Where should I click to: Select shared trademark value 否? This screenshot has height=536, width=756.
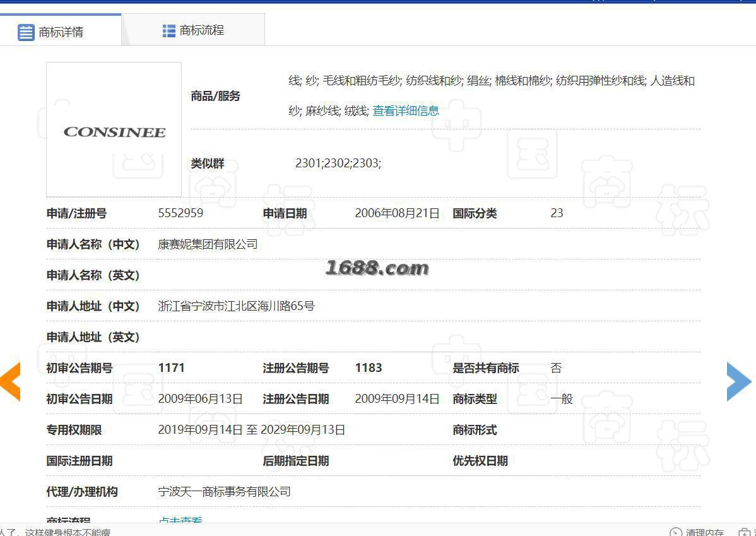pos(557,368)
